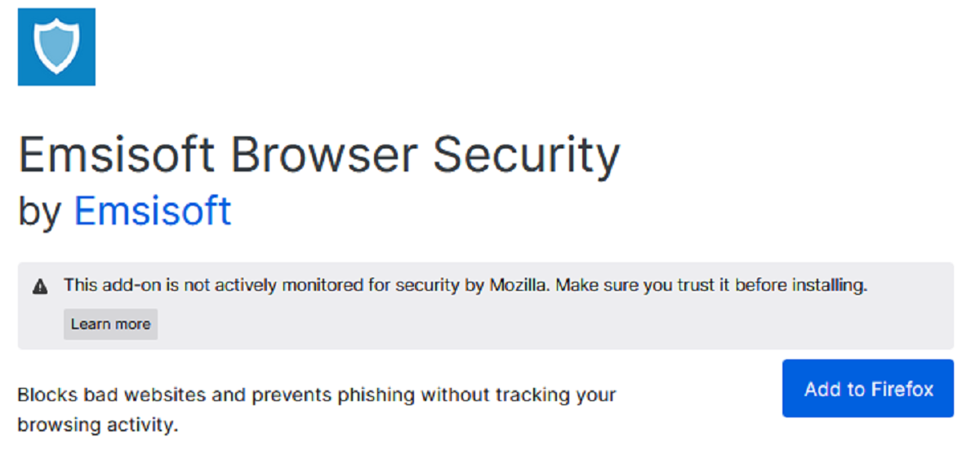Open the Emsisoft author link
Viewport: 980px width, 468px height.
(153, 211)
